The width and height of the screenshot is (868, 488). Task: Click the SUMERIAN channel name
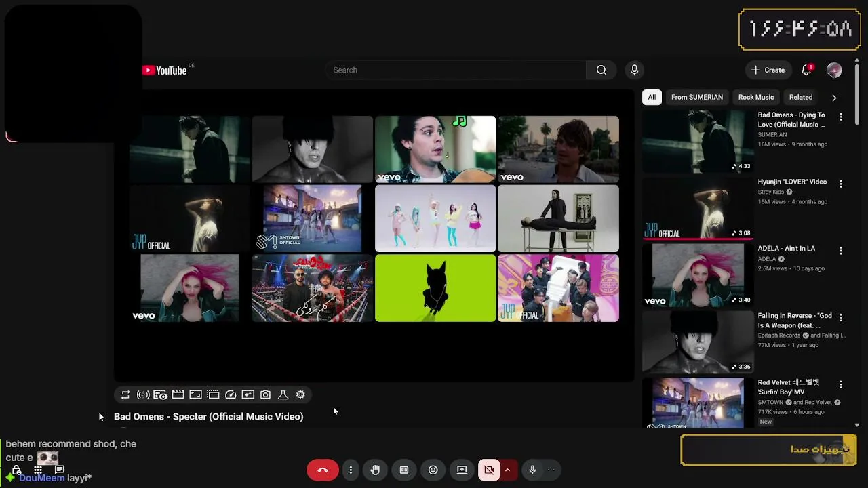(772, 135)
